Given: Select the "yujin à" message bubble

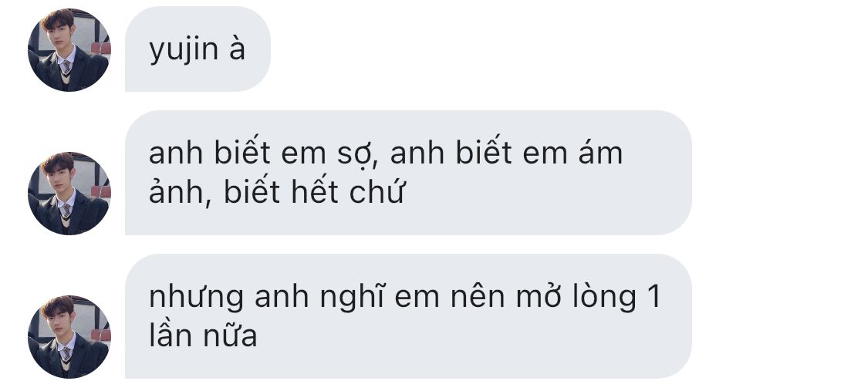Looking at the screenshot, I should 198,49.
